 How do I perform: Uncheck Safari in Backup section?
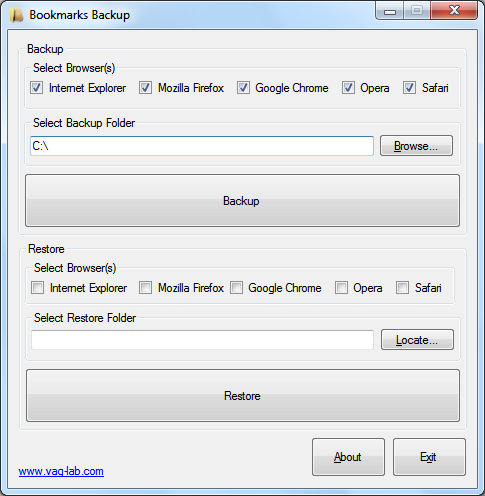pyautogui.click(x=409, y=88)
